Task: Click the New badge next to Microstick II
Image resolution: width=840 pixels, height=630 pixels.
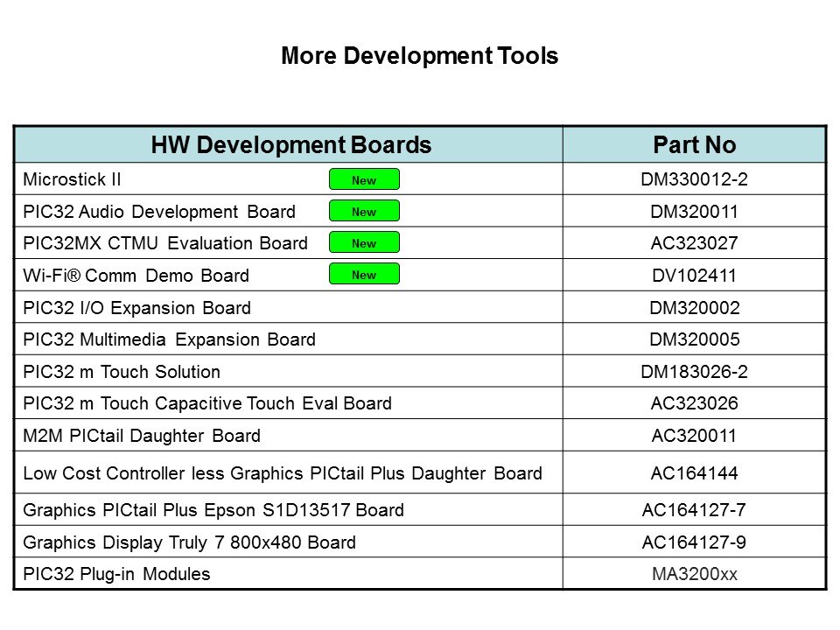Action: (x=365, y=180)
